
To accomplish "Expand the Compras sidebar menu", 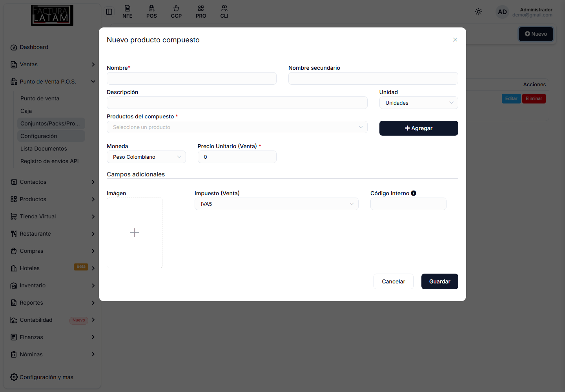I will (x=52, y=251).
